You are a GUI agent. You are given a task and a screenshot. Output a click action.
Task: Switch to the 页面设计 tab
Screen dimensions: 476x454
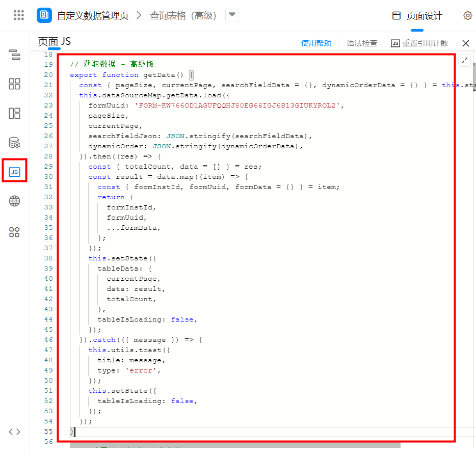click(417, 16)
